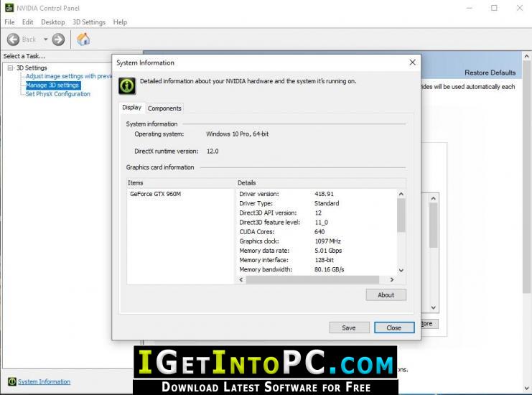Select Set PhysX Configuration
This screenshot has width=532, height=395.
[58, 94]
